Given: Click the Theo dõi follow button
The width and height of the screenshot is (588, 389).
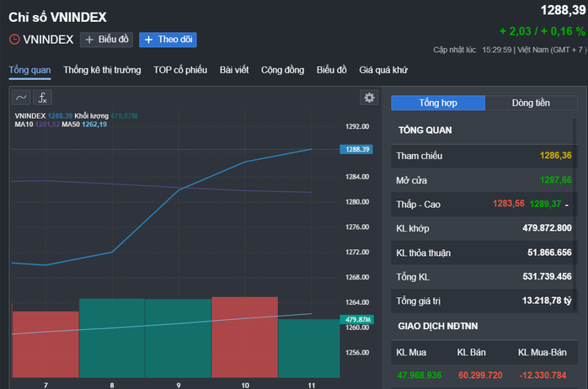Looking at the screenshot, I should click(x=168, y=40).
